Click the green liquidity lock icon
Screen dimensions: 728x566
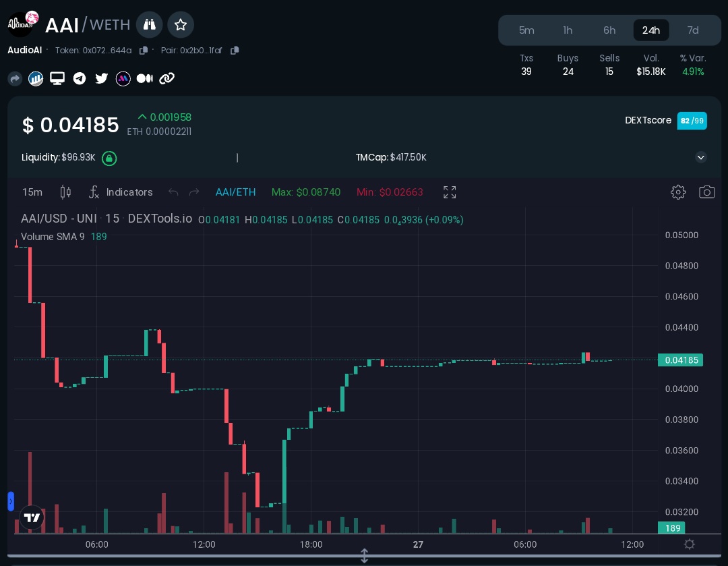click(x=109, y=159)
